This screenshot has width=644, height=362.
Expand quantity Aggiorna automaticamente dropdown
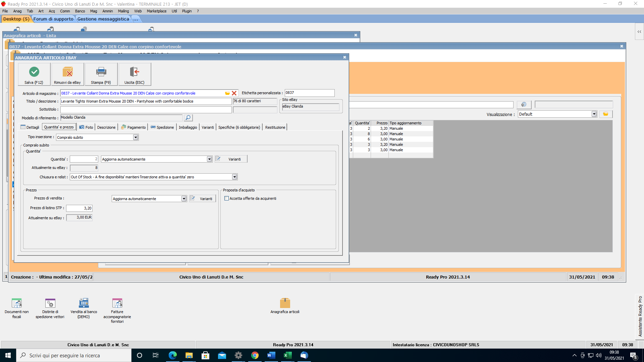pos(210,159)
